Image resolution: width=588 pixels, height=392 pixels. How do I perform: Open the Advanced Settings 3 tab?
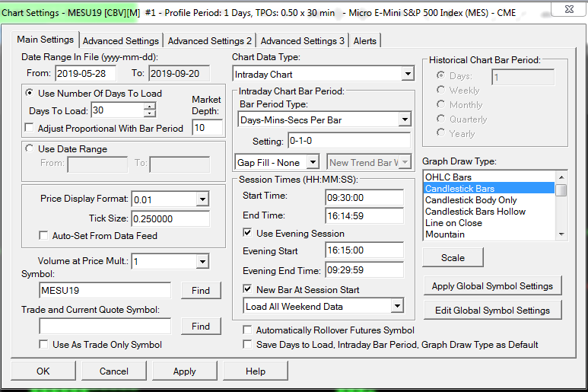click(x=302, y=41)
